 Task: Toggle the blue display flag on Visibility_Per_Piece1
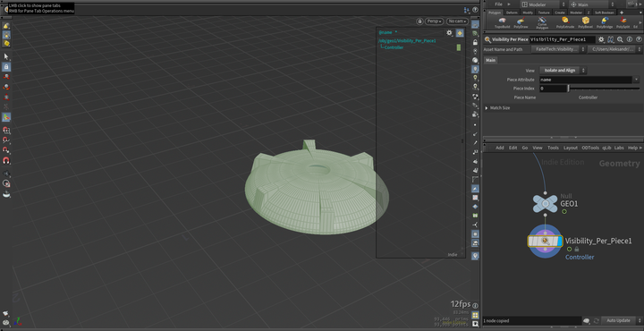[560, 241]
